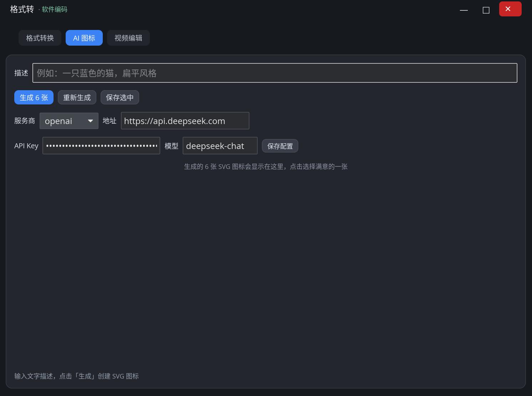The image size is (532, 396).
Task: Minimize the 格式转 window
Action: tap(464, 10)
